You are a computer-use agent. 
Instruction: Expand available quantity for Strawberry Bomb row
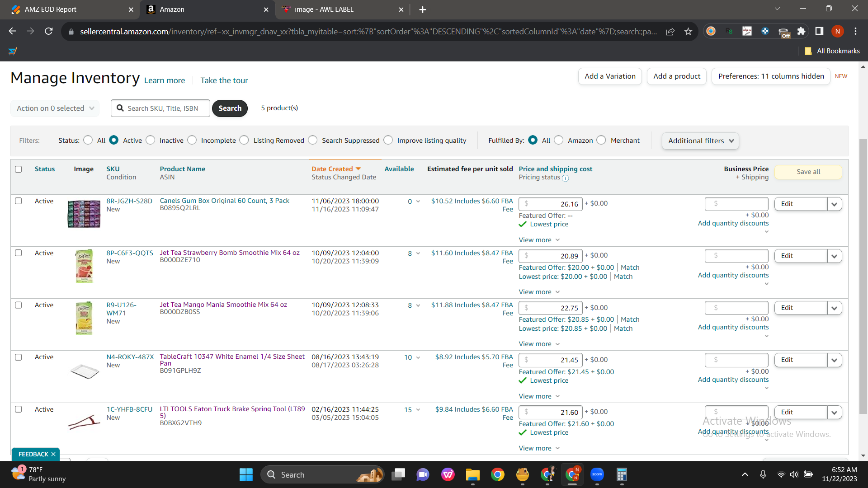tap(418, 253)
